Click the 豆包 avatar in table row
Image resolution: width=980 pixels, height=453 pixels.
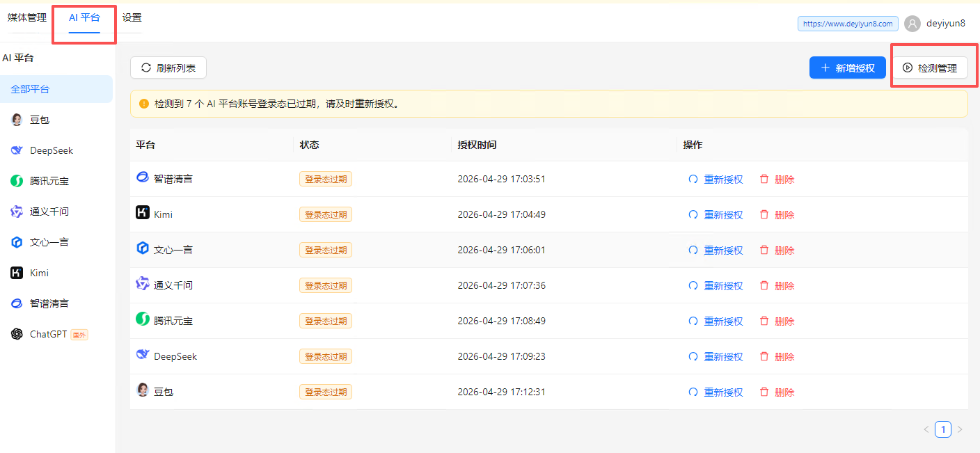(142, 390)
